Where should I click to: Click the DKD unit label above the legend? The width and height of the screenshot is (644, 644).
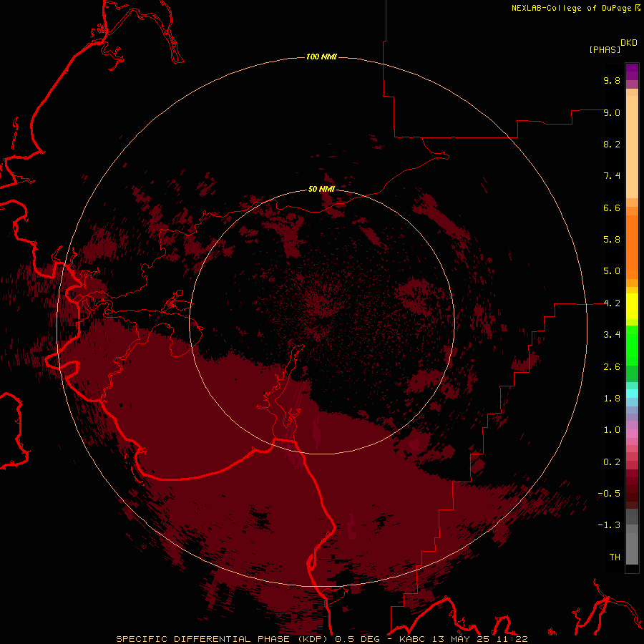pyautogui.click(x=629, y=43)
